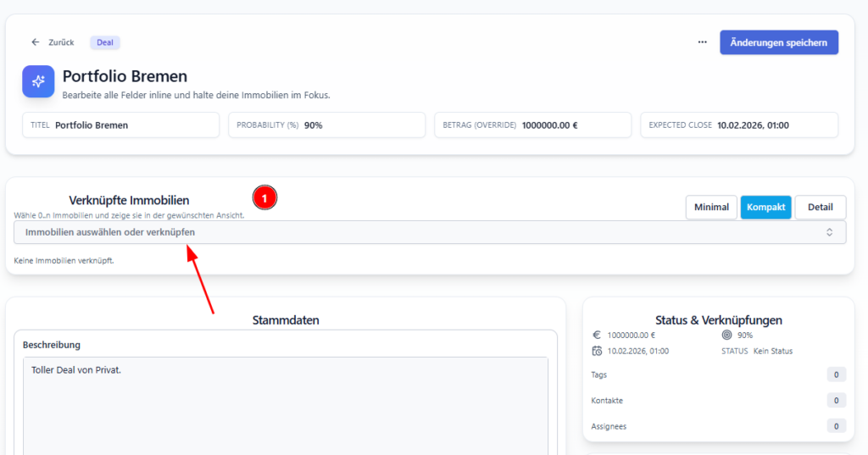The width and height of the screenshot is (868, 455).
Task: Click the sparkle deal icon
Action: tap(38, 81)
